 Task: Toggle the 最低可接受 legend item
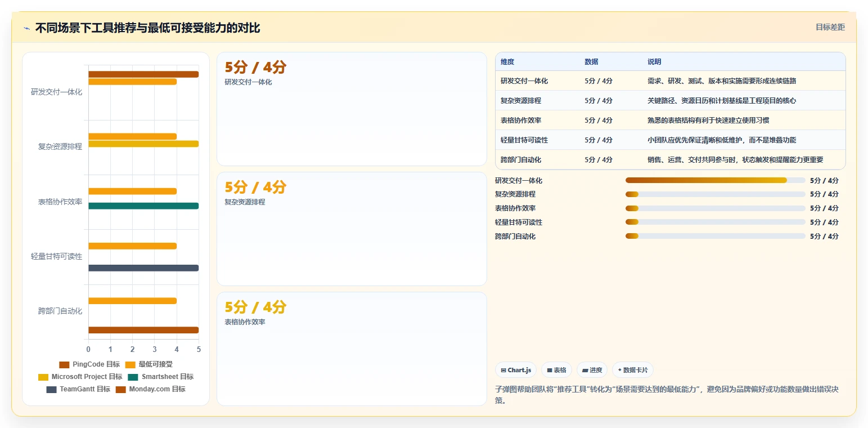tap(149, 365)
